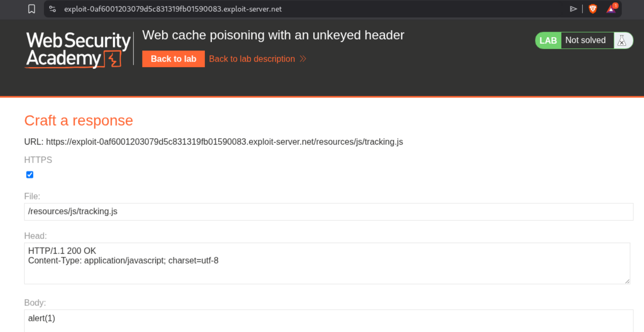Open the Brave Rewards triangle icon
Screen dimensions: 644x332
pyautogui.click(x=611, y=9)
